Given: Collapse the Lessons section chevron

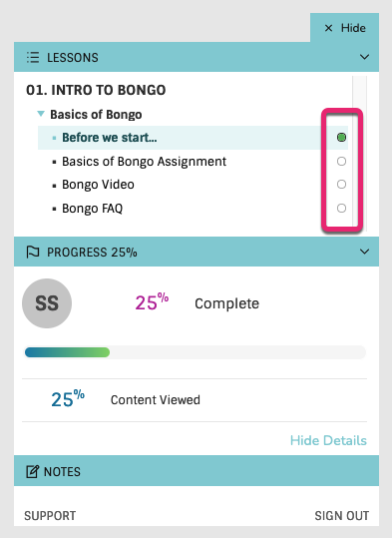Looking at the screenshot, I should [x=364, y=57].
